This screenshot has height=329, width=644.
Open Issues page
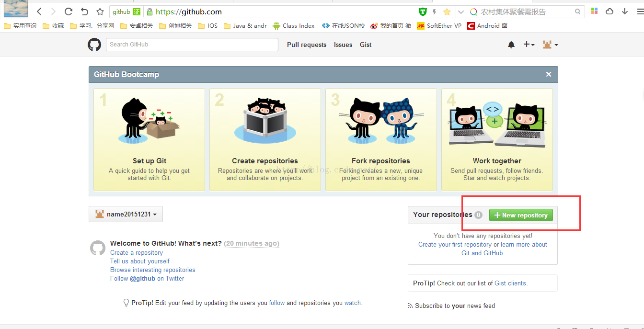[x=343, y=45]
